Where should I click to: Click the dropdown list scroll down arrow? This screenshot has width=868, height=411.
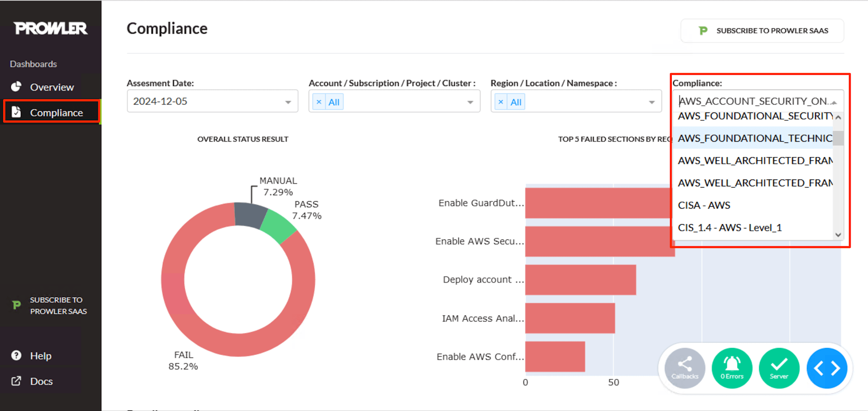pos(838,235)
